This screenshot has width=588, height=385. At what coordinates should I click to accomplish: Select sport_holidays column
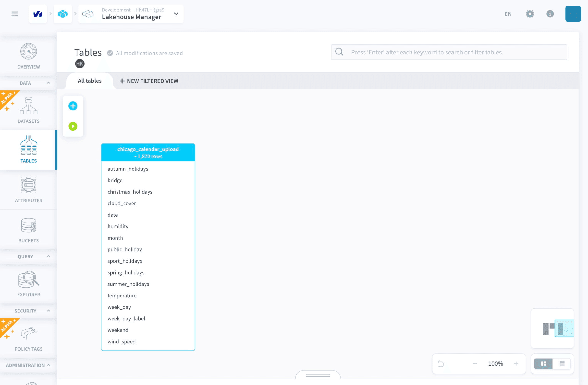tap(148, 261)
